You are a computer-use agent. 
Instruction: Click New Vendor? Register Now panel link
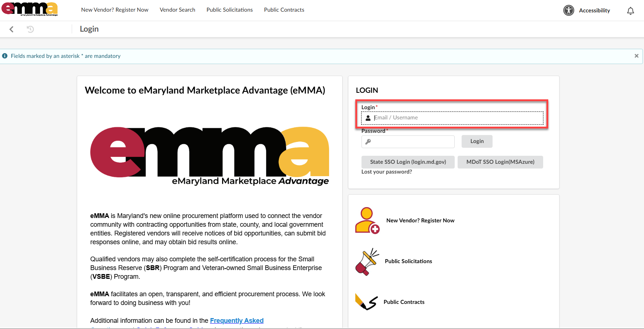point(420,221)
